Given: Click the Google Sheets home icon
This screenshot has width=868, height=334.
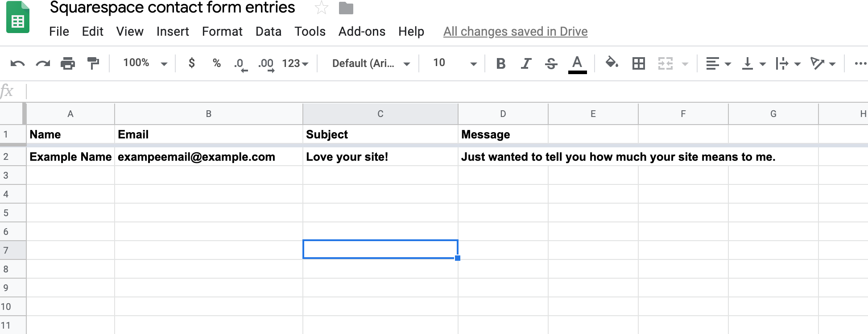Looking at the screenshot, I should click(x=18, y=18).
